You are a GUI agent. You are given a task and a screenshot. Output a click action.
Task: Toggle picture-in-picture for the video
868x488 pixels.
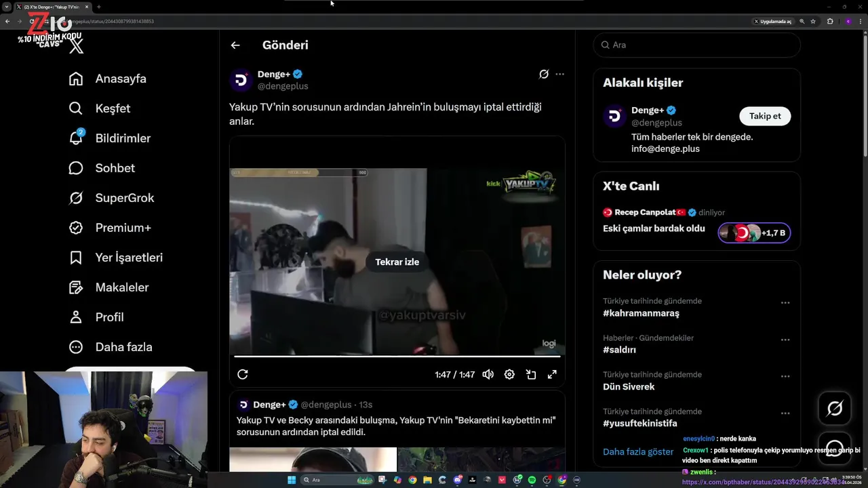click(531, 374)
